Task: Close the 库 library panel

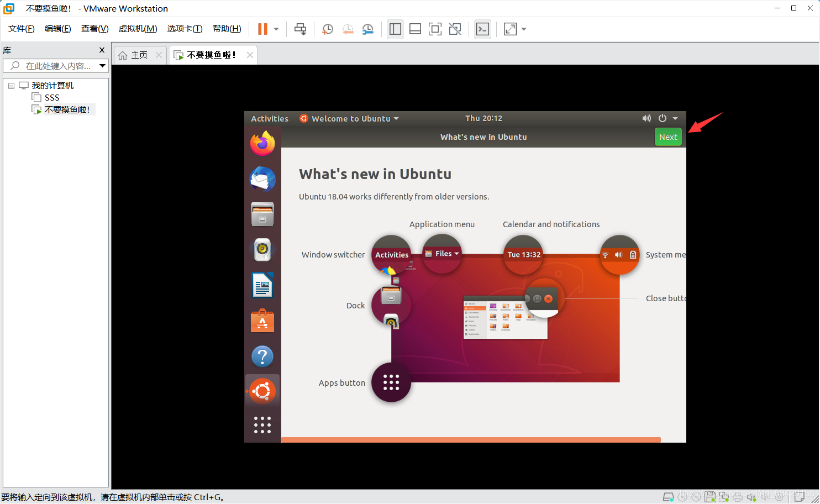Action: pyautogui.click(x=102, y=50)
